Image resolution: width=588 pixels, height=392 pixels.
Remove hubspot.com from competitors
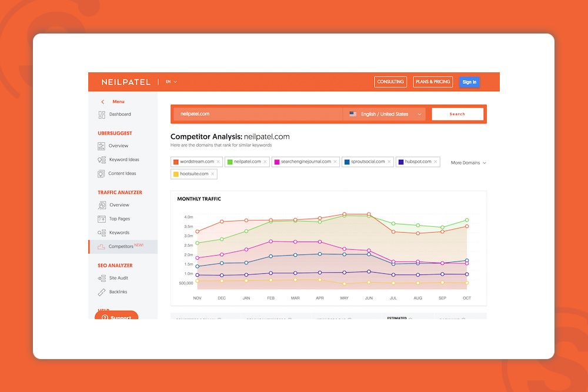coord(436,162)
